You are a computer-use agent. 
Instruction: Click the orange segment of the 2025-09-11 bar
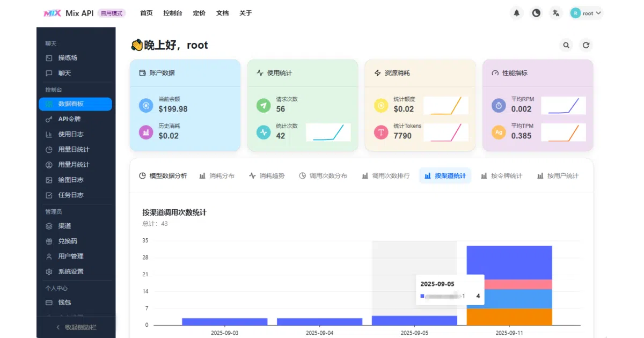[x=509, y=317]
